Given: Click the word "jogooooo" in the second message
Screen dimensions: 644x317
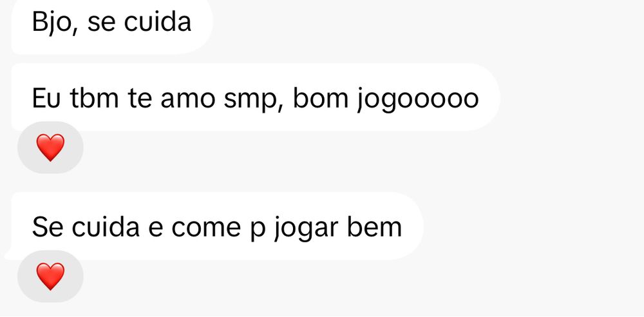Looking at the screenshot, I should (418, 99).
